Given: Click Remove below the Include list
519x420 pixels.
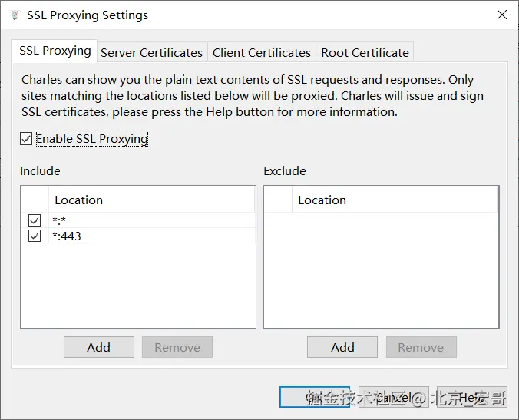Looking at the screenshot, I should click(177, 347).
